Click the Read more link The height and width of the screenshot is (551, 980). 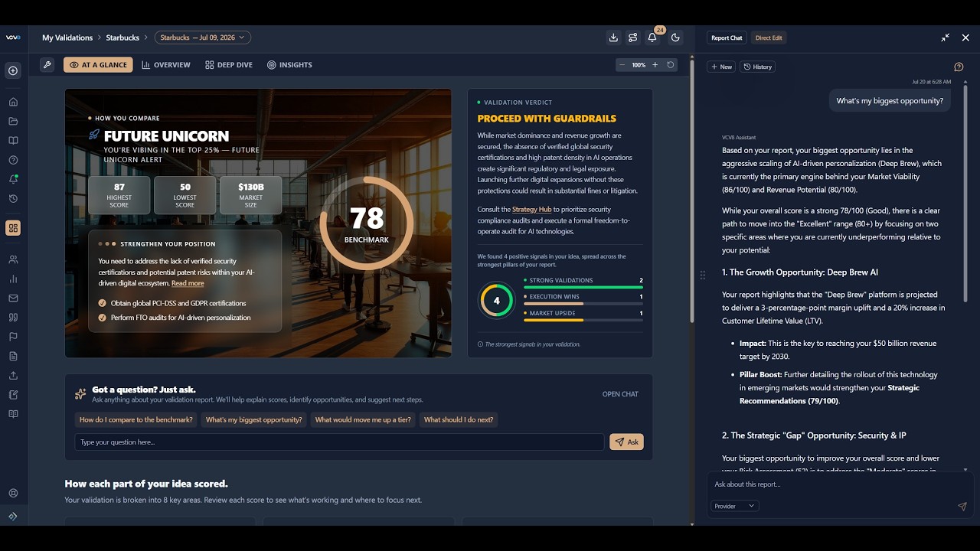point(188,283)
